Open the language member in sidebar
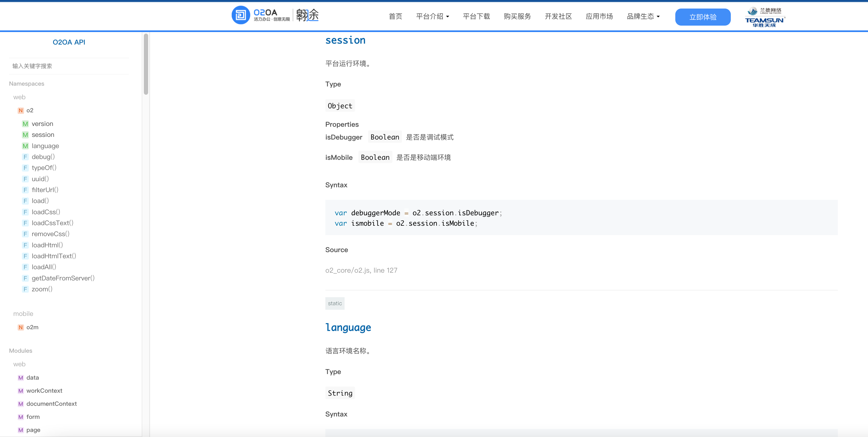Viewport: 868px width, 437px height. click(x=45, y=146)
